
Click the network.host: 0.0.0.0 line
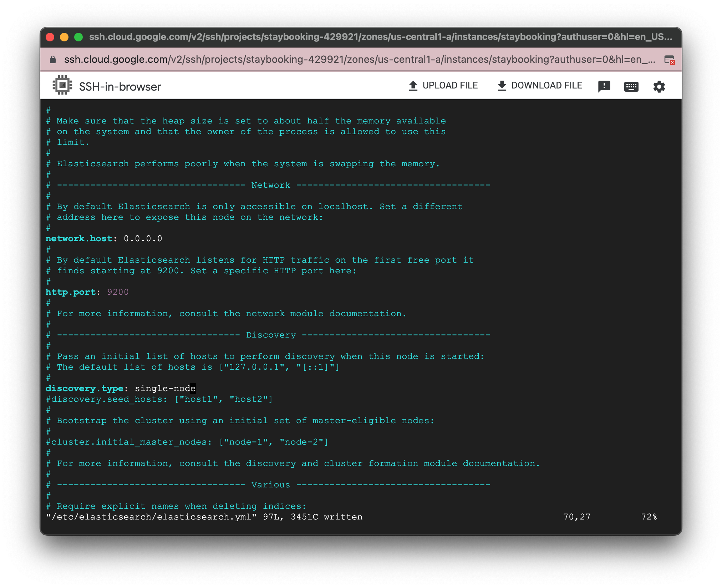(103, 238)
